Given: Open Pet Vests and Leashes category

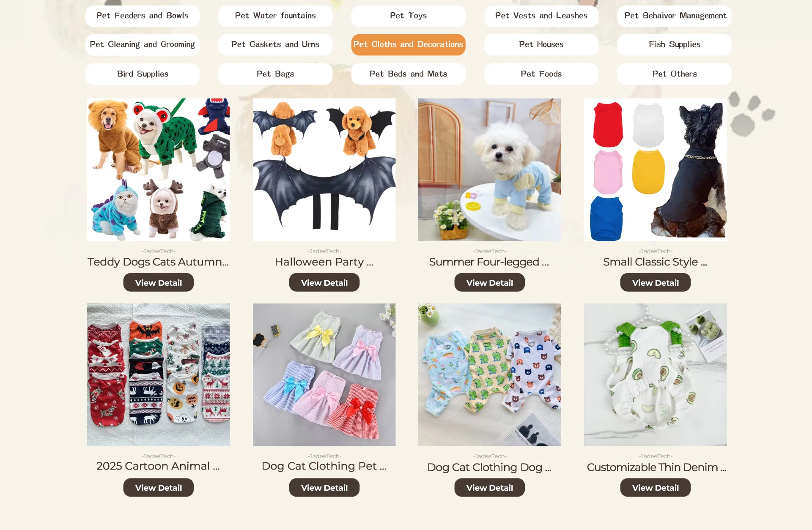Looking at the screenshot, I should pos(541,16).
